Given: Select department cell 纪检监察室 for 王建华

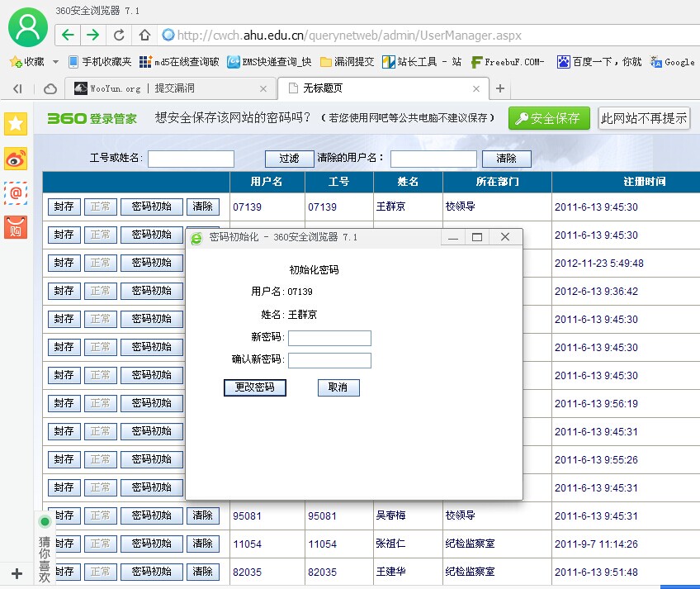Looking at the screenshot, I should point(470,572).
